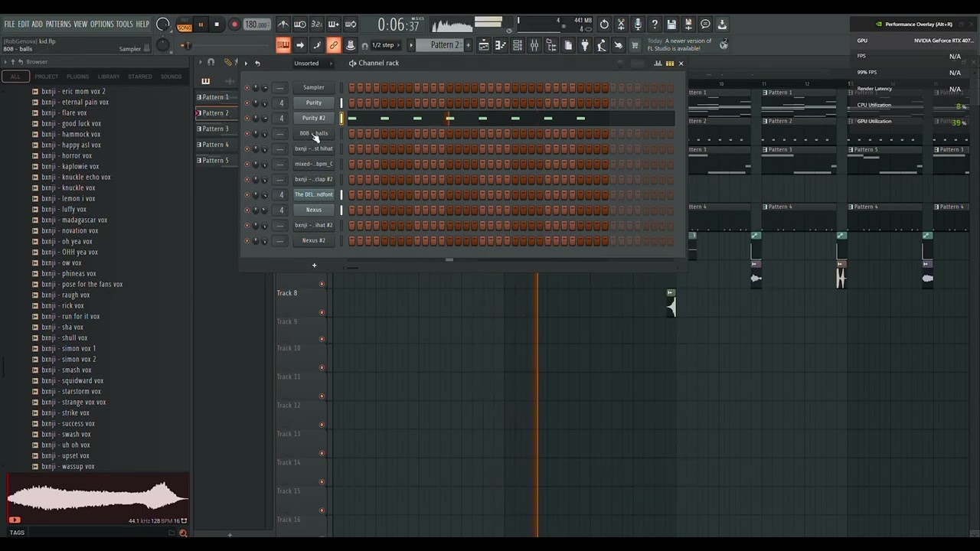This screenshot has width=980, height=551.
Task: Click the 180 tempo field
Action: 256,24
